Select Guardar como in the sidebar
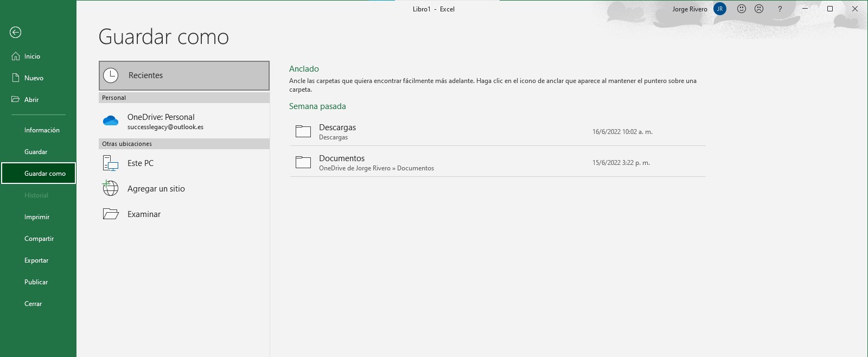Screen dimensions: 868x357 tap(38, 174)
